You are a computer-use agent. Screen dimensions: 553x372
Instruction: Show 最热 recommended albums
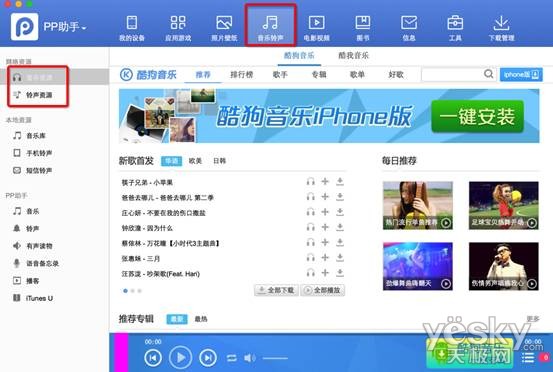[x=201, y=319]
